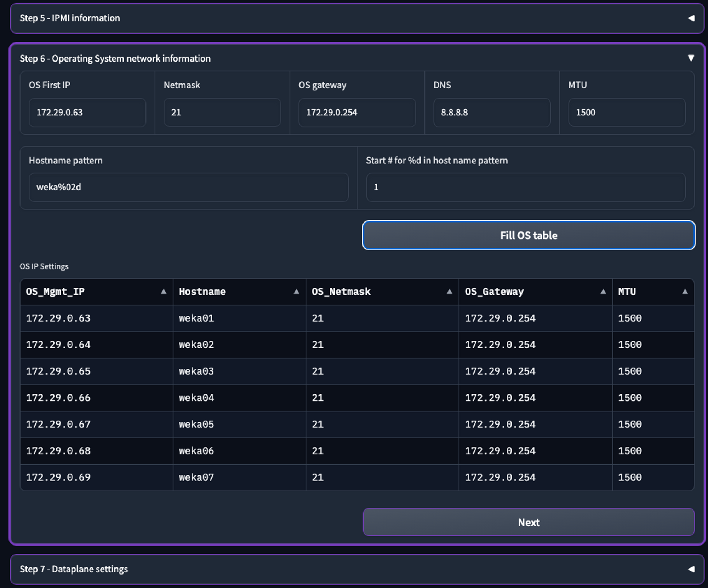Edit the MTU input at top
Viewport: 708px width, 588px height.
[x=627, y=113]
